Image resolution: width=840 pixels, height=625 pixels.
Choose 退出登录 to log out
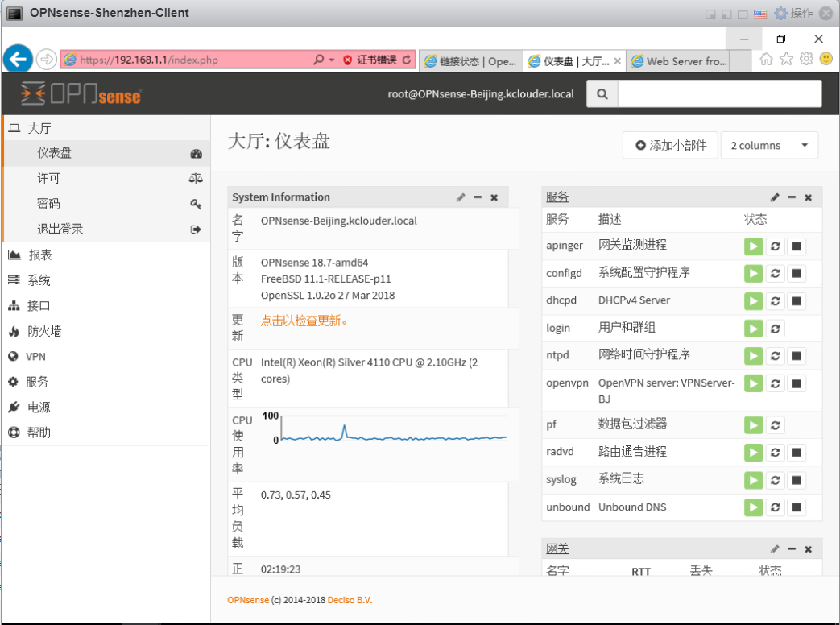pos(106,230)
